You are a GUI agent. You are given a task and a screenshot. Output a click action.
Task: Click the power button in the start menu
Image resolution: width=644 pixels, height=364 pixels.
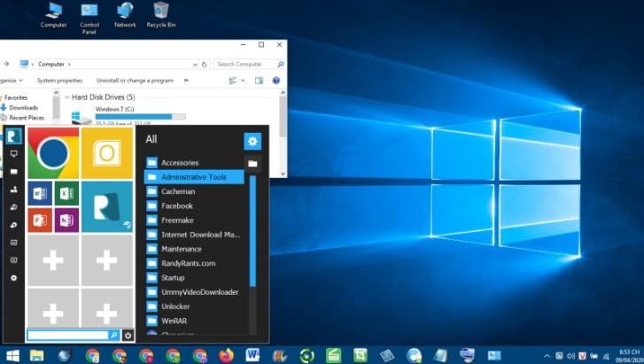128,336
